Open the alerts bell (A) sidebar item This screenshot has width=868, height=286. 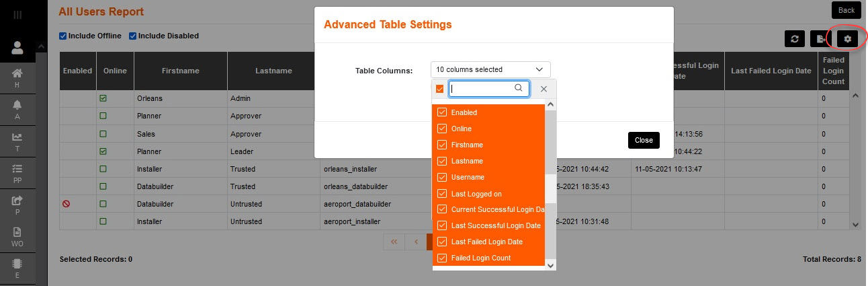tap(17, 109)
